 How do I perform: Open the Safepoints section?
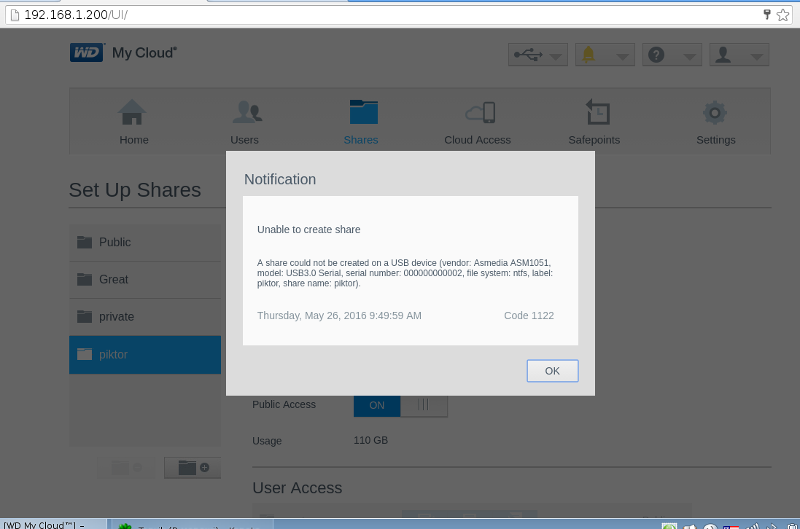594,122
